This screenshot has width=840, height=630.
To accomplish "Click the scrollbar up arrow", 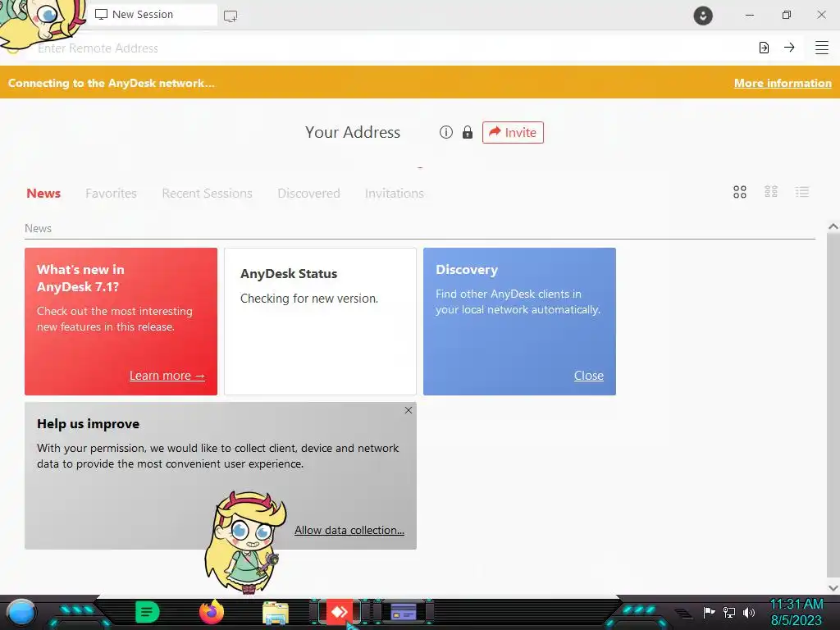I will click(833, 226).
